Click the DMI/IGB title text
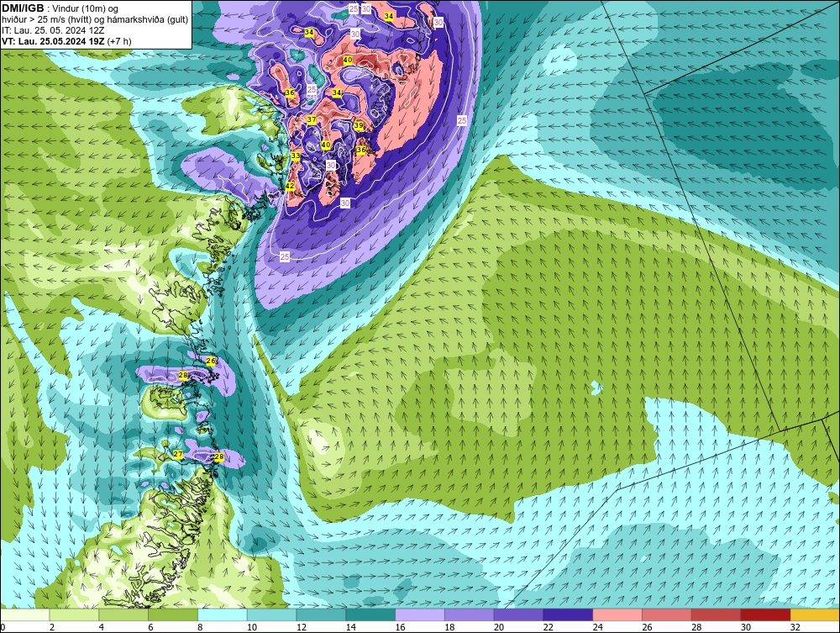The height and width of the screenshot is (633, 840). 23,8
